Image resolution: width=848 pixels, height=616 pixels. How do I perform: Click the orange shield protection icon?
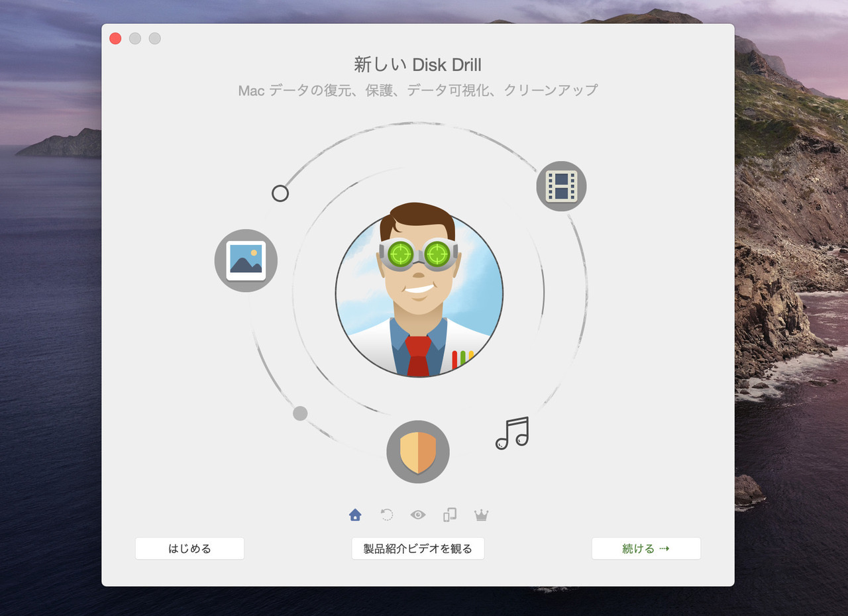pyautogui.click(x=418, y=452)
